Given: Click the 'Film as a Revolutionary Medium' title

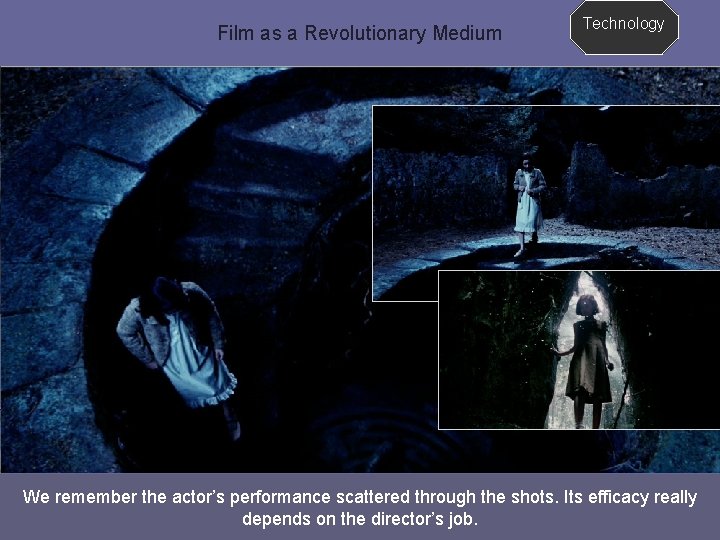Looking at the screenshot, I should [x=360, y=34].
